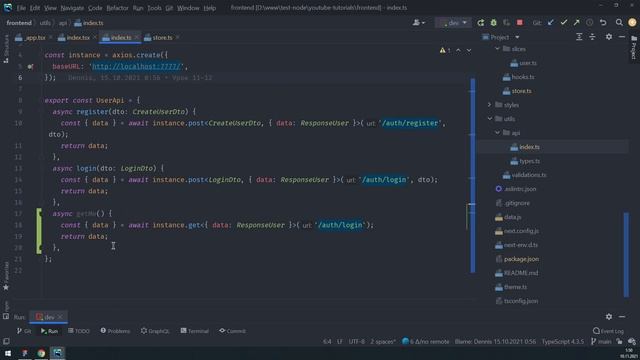Screen dimensions: 640x360
Task: Open the Navigate menu
Action: [x=72, y=8]
